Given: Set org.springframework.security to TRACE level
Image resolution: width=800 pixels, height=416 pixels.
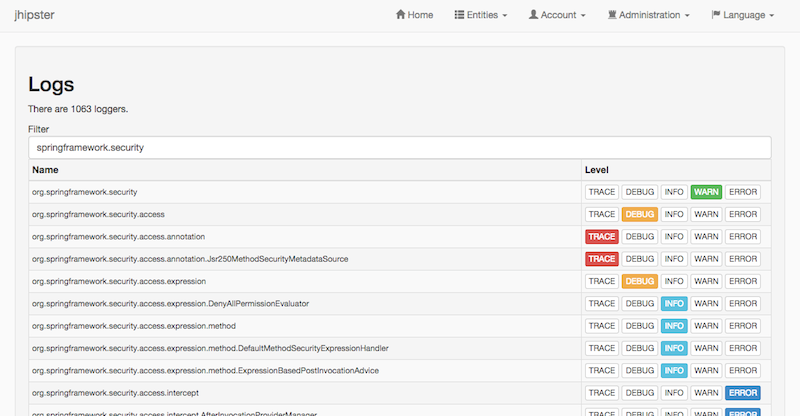Looking at the screenshot, I should click(x=602, y=192).
